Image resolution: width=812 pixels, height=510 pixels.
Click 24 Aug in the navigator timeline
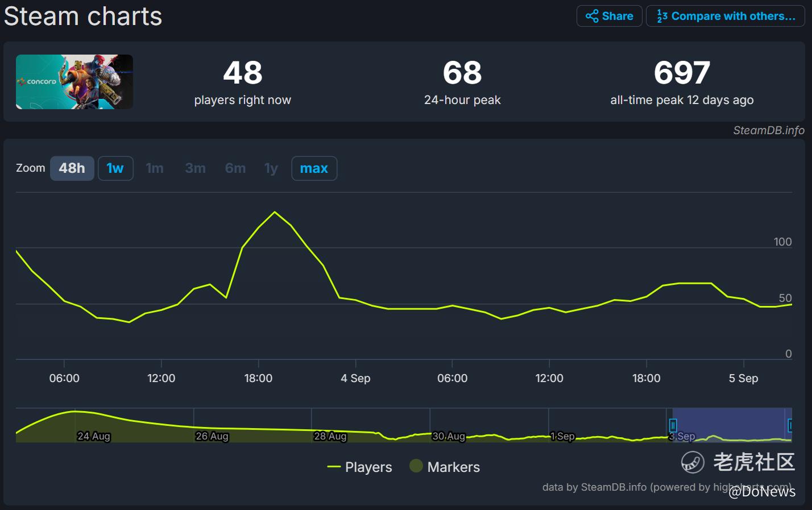pyautogui.click(x=94, y=436)
